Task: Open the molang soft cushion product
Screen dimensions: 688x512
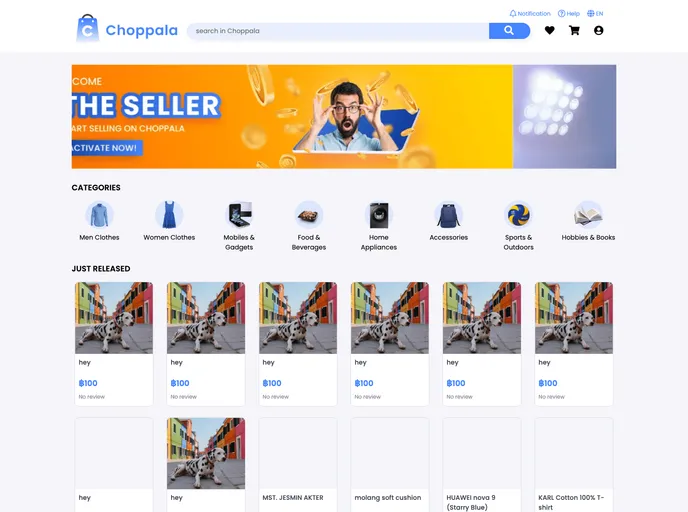Action: click(390, 465)
